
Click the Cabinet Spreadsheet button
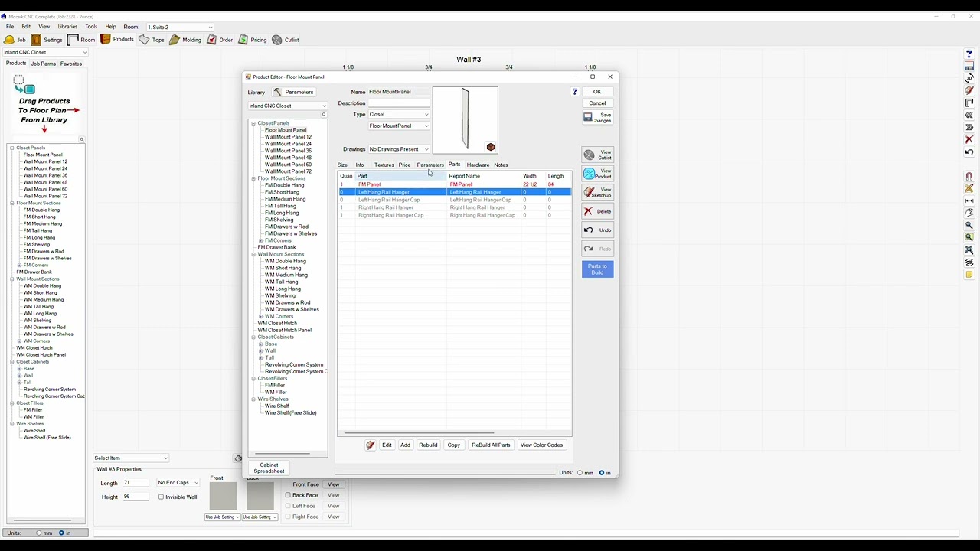[x=269, y=468]
